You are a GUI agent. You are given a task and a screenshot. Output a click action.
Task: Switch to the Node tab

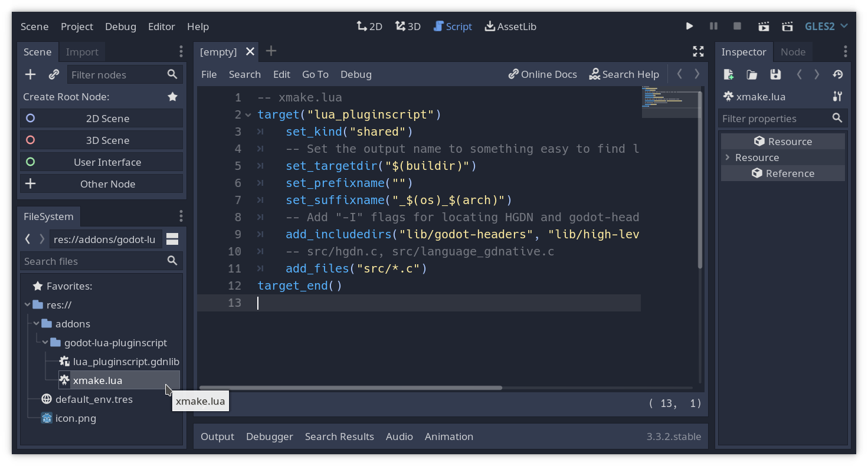(x=792, y=52)
